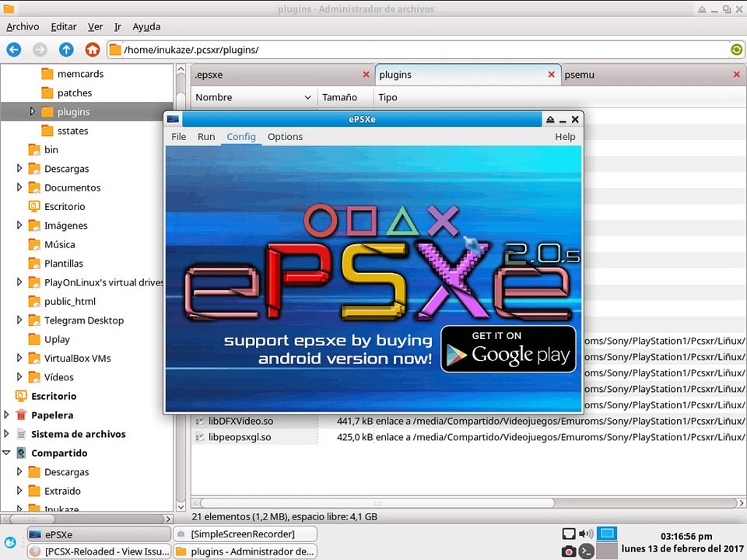Open the Uplay folder

57,340
